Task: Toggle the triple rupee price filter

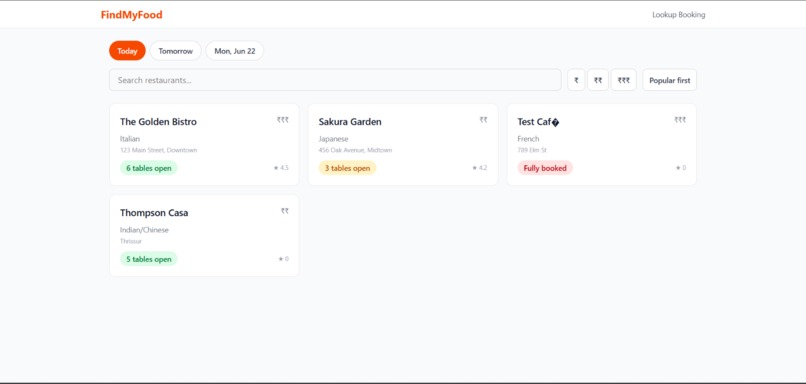Action: coord(624,80)
